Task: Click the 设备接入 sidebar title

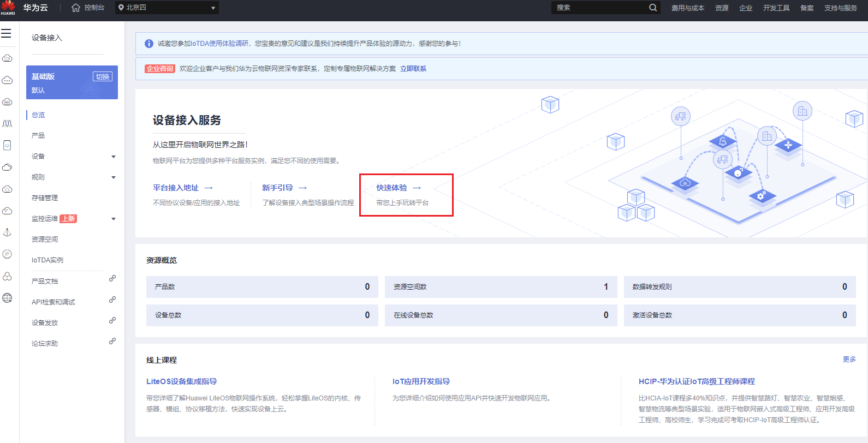Action: [47, 38]
